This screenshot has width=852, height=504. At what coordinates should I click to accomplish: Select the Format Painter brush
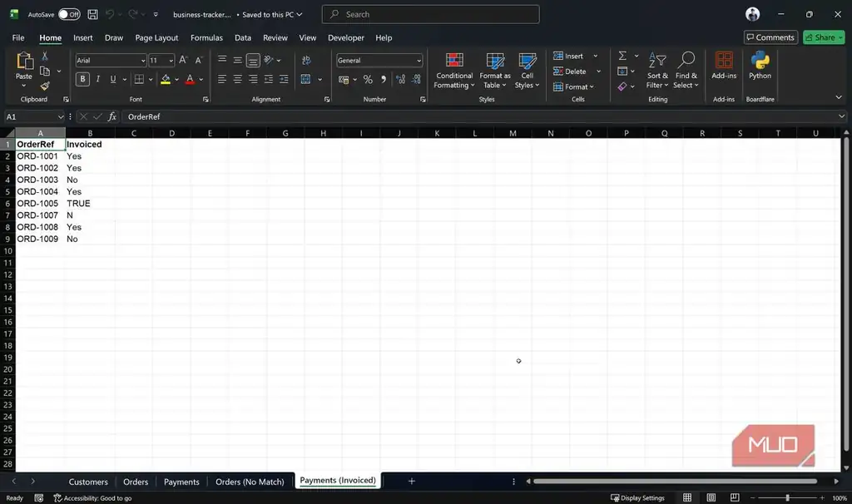coord(45,86)
